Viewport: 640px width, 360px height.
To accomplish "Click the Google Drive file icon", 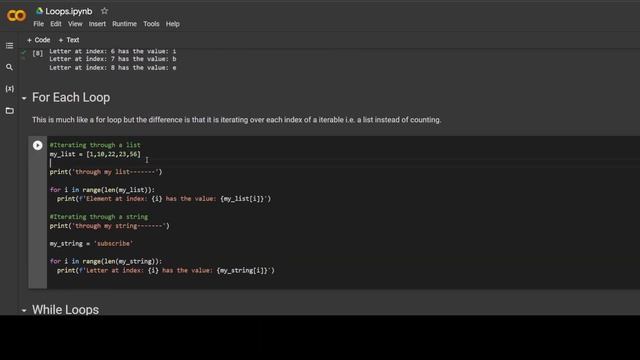I will click(x=39, y=11).
